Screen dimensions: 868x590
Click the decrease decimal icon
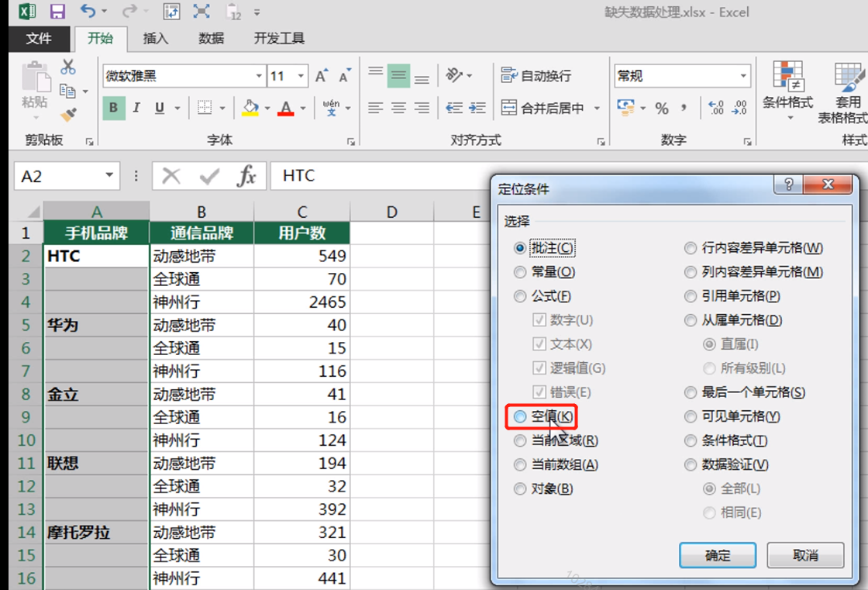click(x=739, y=108)
